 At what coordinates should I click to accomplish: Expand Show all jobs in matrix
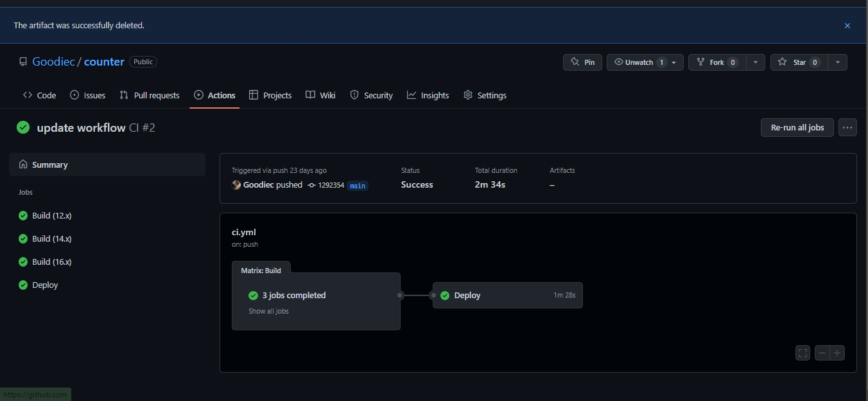[268, 311]
